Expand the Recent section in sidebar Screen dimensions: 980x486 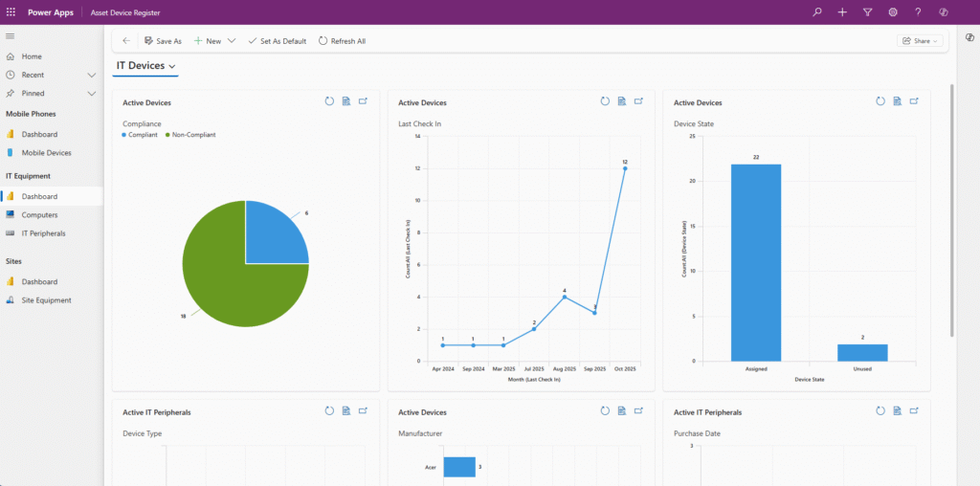[92, 75]
